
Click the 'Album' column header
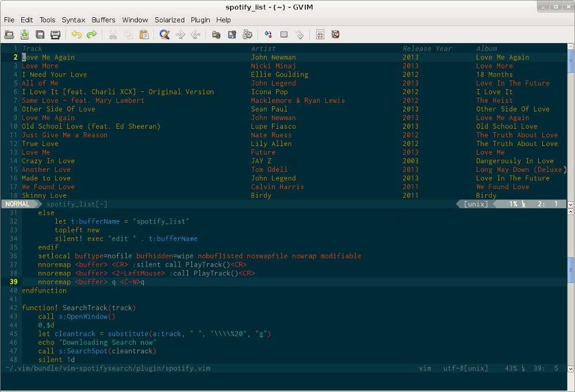coord(486,48)
